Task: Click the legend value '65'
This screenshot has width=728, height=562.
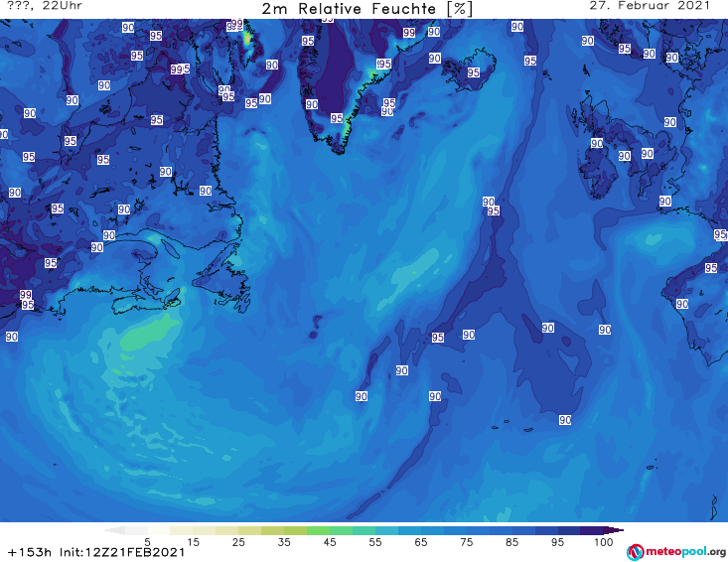Action: 421,541
